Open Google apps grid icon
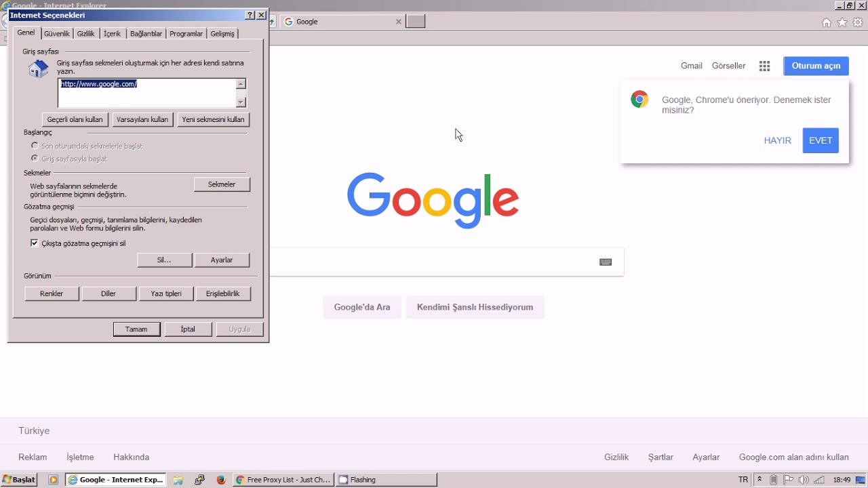Screen dimensions: 868x488 764,66
